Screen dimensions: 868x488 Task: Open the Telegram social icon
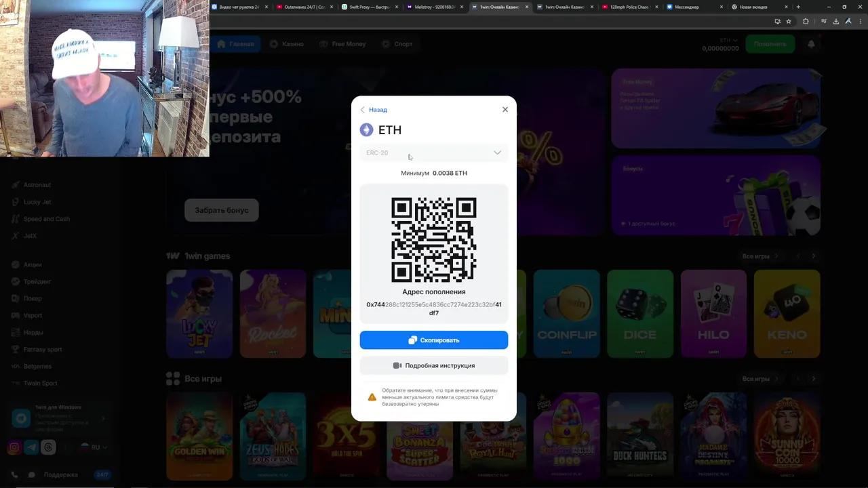point(31,447)
